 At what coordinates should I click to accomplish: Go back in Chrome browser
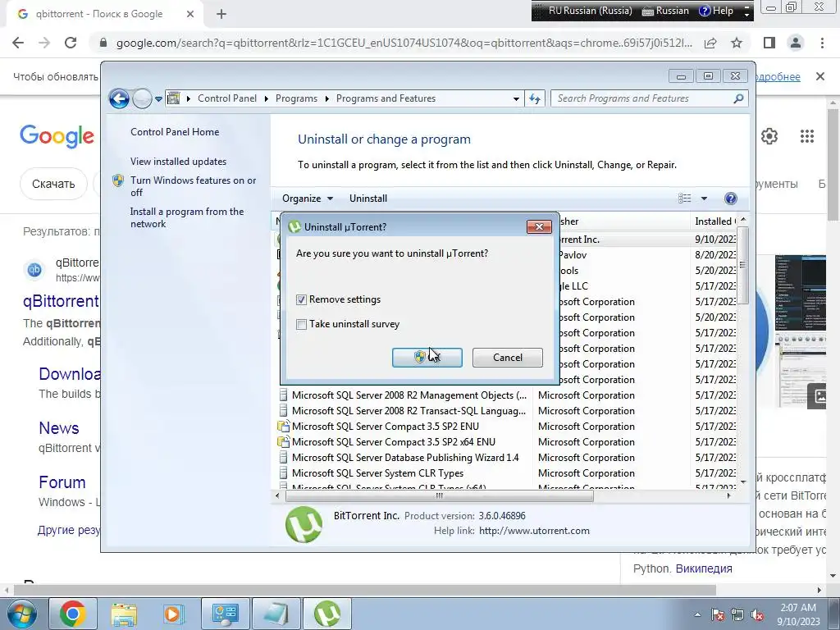coord(18,43)
